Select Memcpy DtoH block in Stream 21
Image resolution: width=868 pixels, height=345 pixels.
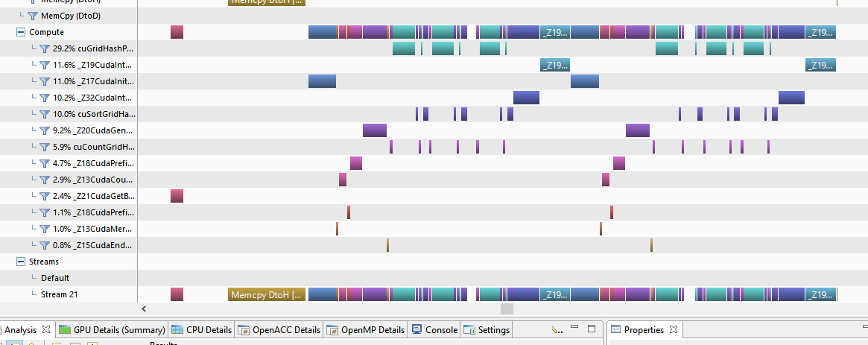pos(266,294)
